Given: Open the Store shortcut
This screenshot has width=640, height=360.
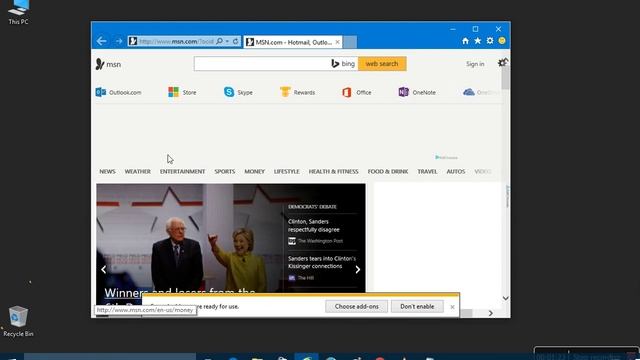Looking at the screenshot, I should pyautogui.click(x=182, y=93).
